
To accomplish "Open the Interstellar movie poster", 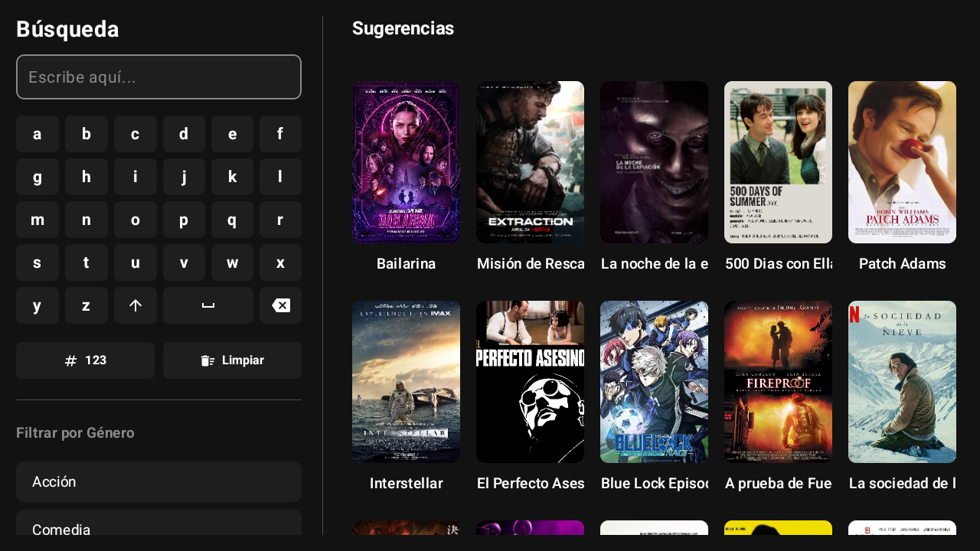I will 406,382.
